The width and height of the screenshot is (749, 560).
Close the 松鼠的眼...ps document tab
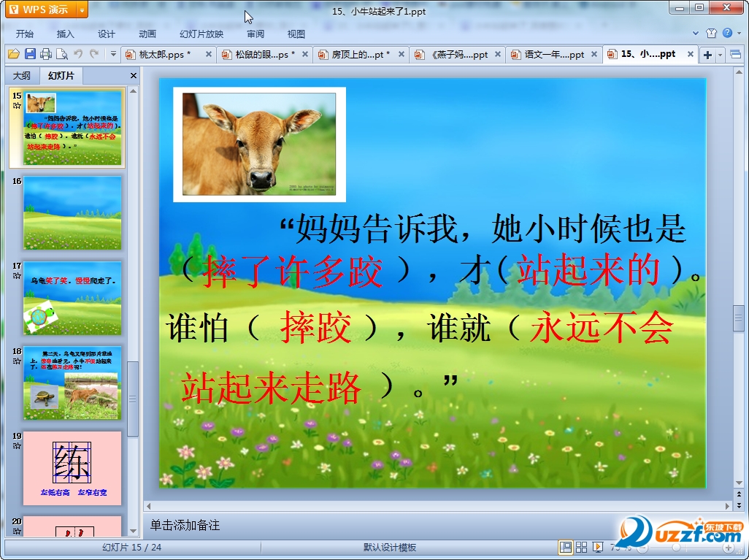point(305,55)
